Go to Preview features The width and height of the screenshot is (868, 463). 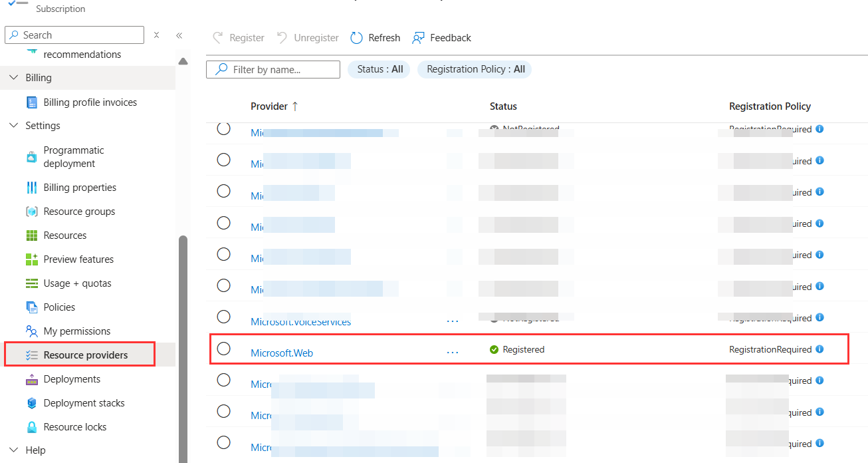click(78, 259)
